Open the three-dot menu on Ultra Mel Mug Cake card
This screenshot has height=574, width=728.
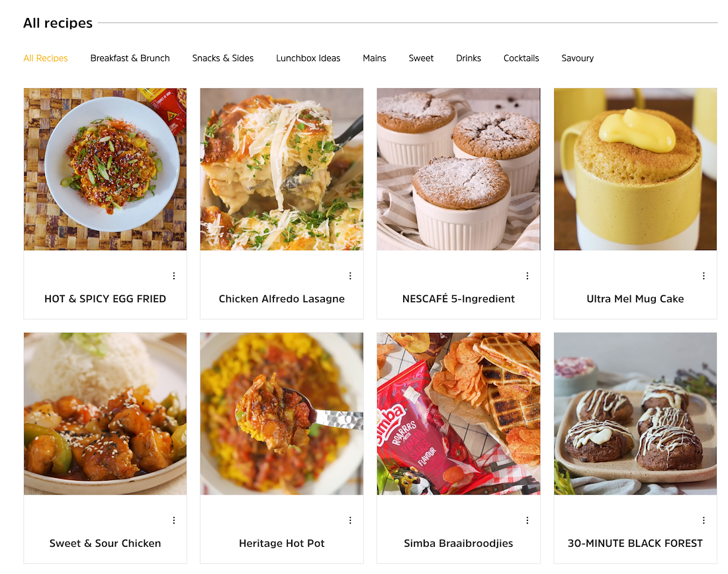(704, 276)
